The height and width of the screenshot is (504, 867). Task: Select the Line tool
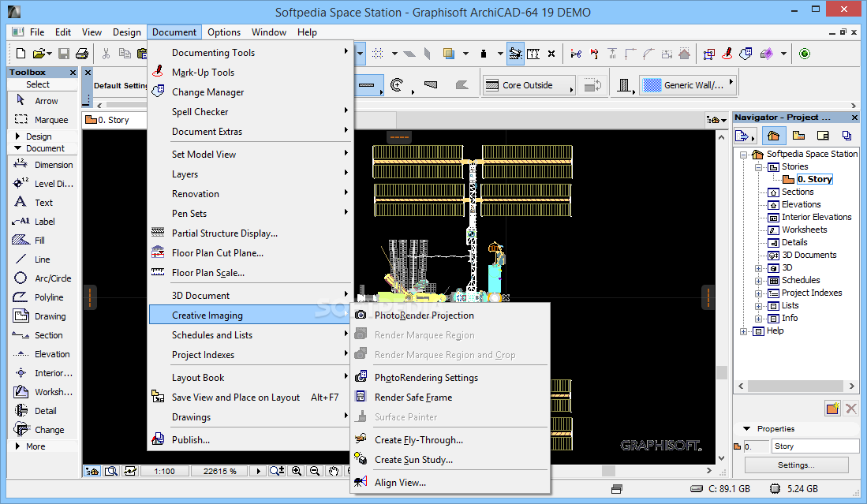[x=42, y=259]
